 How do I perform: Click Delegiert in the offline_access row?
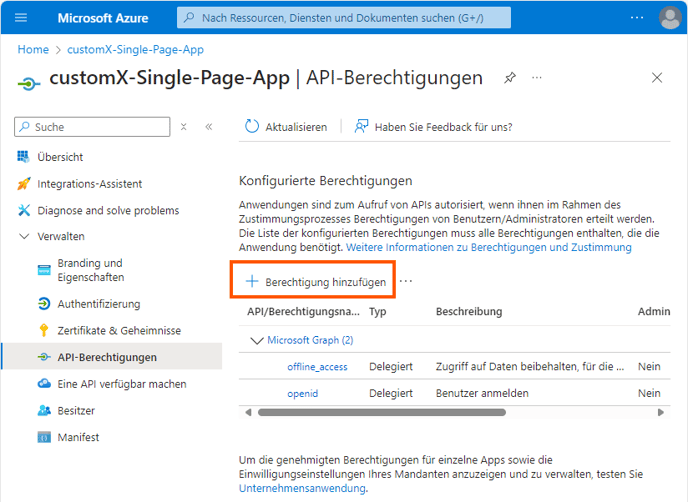click(x=391, y=366)
